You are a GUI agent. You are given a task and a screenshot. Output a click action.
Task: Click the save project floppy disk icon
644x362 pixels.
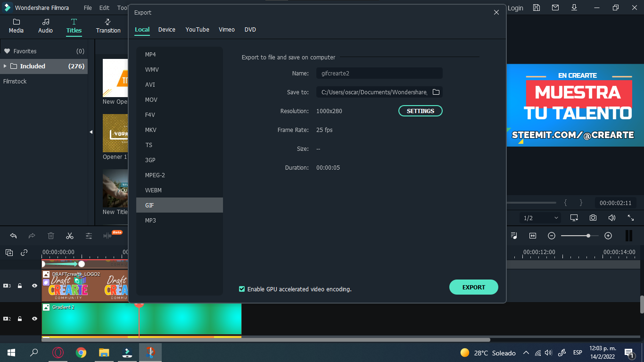tap(537, 8)
